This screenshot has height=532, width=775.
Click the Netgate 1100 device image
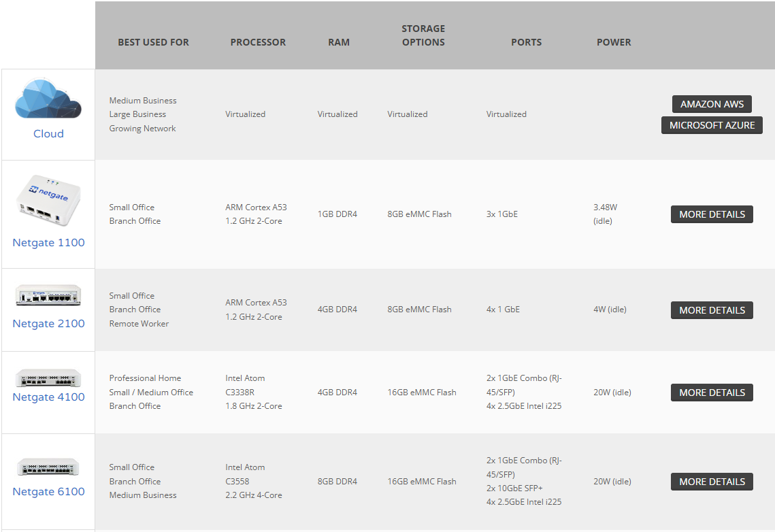[48, 199]
